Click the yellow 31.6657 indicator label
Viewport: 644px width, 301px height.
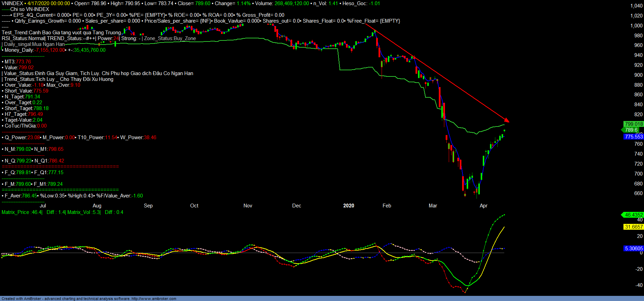tap(633, 227)
